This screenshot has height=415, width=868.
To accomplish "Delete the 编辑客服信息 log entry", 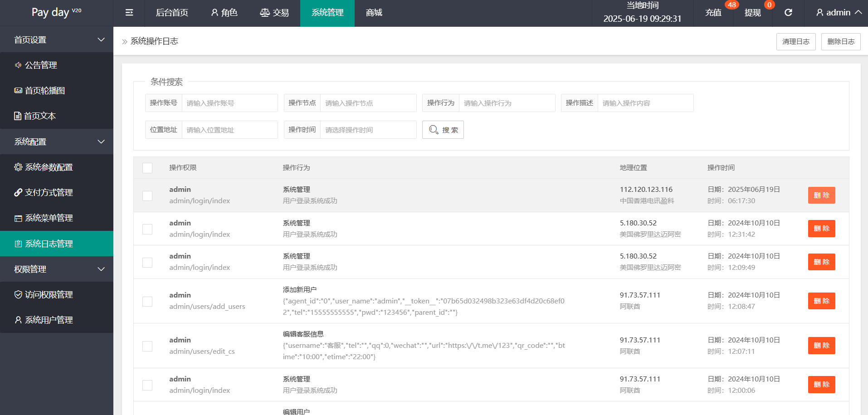I will pos(822,346).
